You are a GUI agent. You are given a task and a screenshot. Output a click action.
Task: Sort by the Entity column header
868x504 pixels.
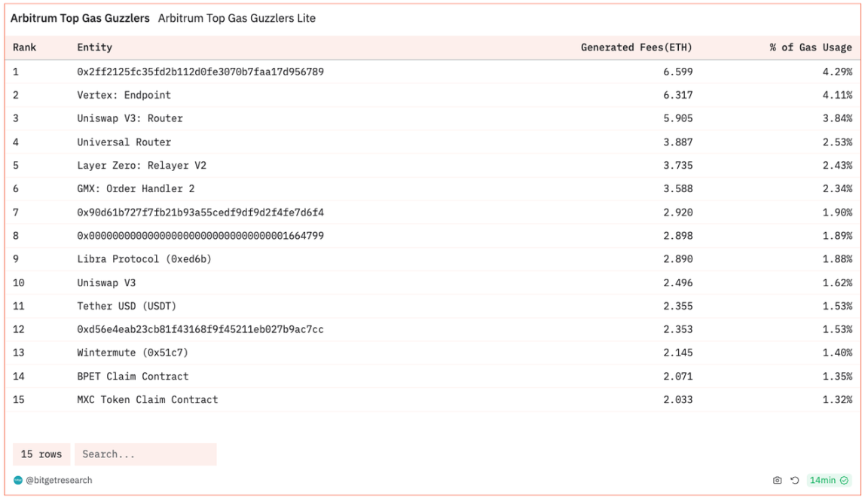tap(94, 47)
